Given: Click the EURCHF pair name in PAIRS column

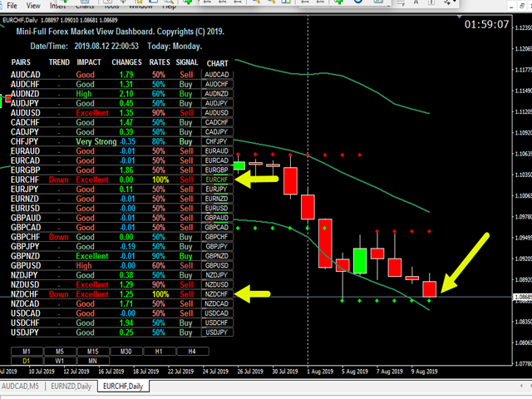Looking at the screenshot, I should point(25,180).
